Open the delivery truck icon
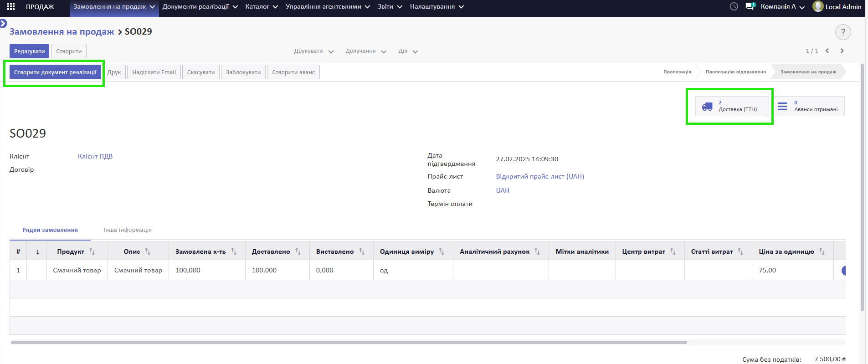The width and height of the screenshot is (868, 364). tap(707, 107)
